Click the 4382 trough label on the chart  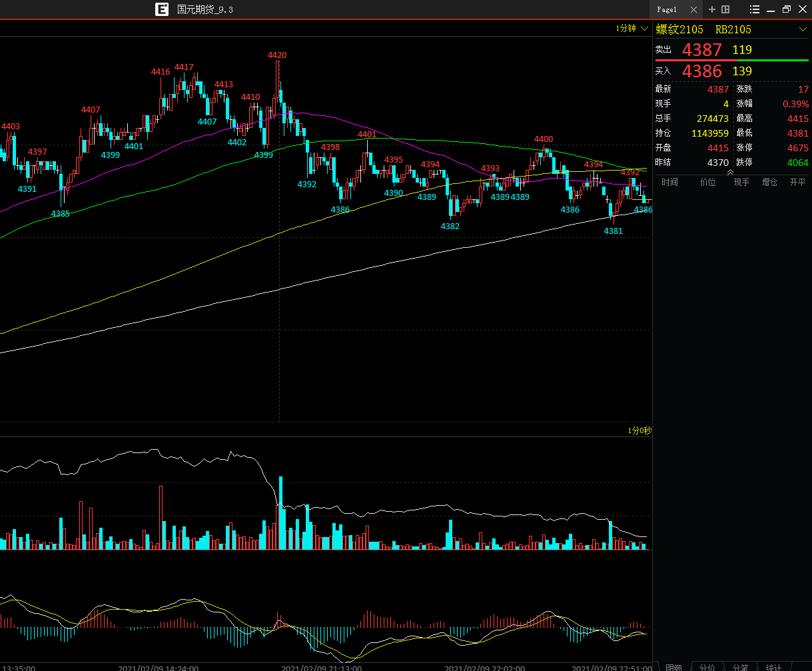[x=450, y=226]
